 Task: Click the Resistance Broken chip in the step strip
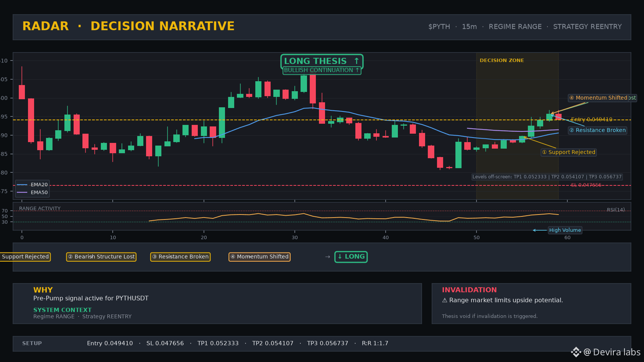pyautogui.click(x=180, y=257)
